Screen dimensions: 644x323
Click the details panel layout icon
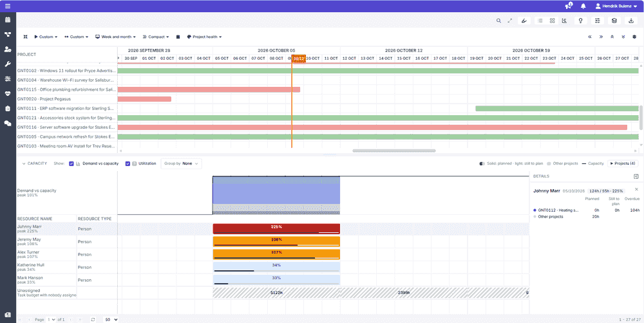[636, 176]
